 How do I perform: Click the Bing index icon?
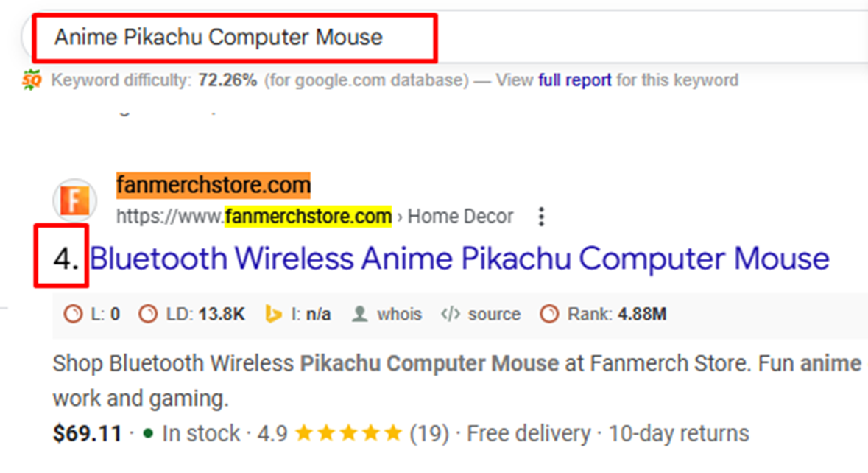[273, 314]
